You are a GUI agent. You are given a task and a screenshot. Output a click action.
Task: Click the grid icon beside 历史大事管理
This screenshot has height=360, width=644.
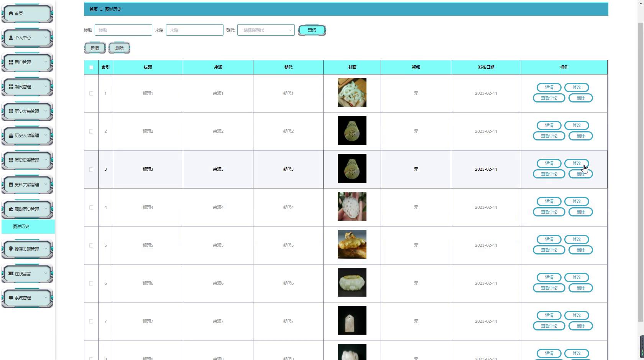11,111
